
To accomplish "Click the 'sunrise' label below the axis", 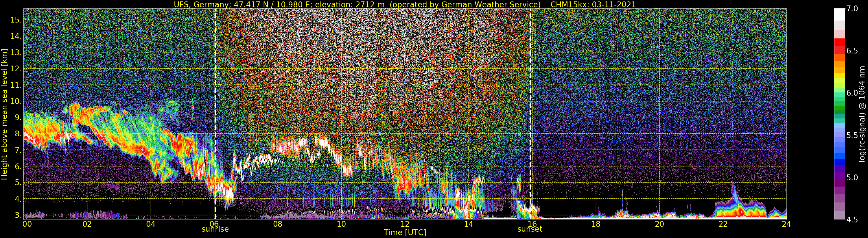I will click(215, 229).
